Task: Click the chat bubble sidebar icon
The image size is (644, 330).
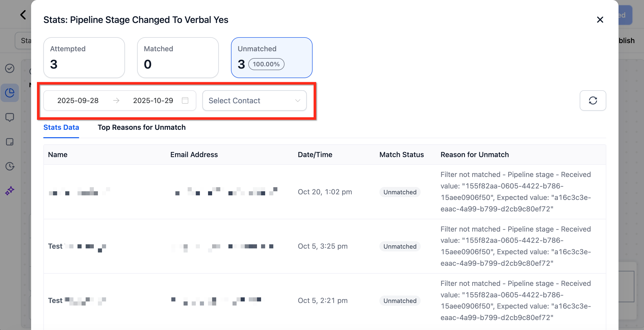Action: [10, 117]
